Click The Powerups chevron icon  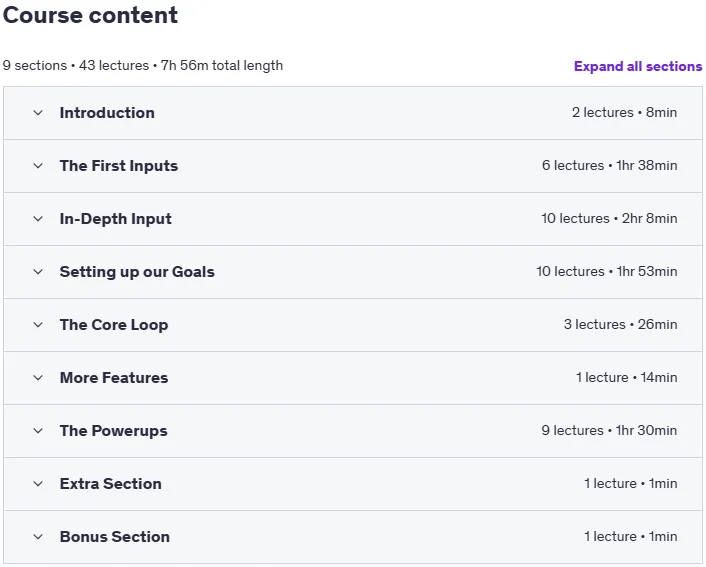38,431
